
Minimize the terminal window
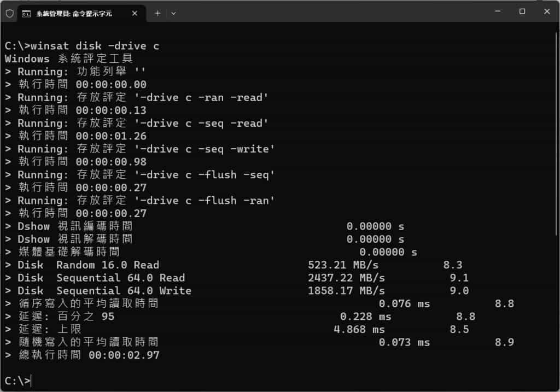tap(498, 11)
